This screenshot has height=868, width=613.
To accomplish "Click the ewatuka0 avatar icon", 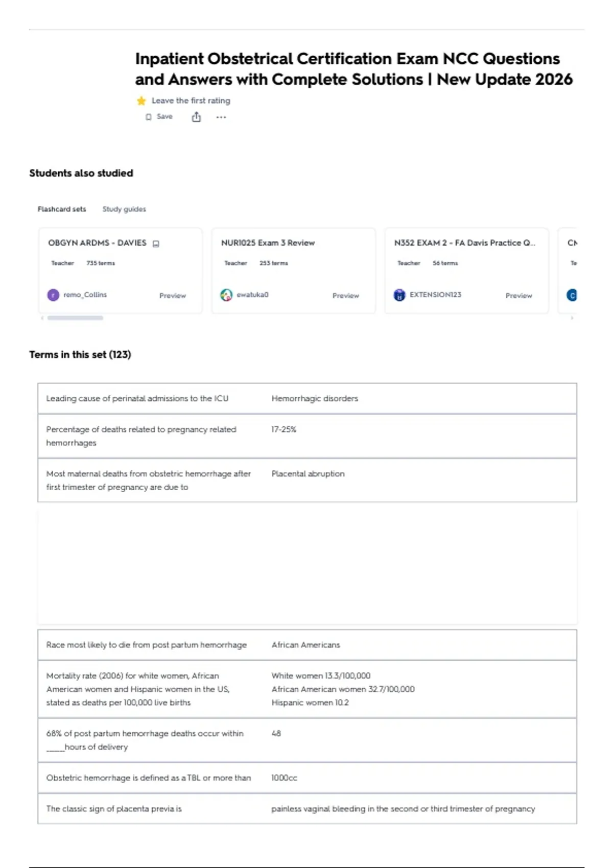I will pos(226,295).
